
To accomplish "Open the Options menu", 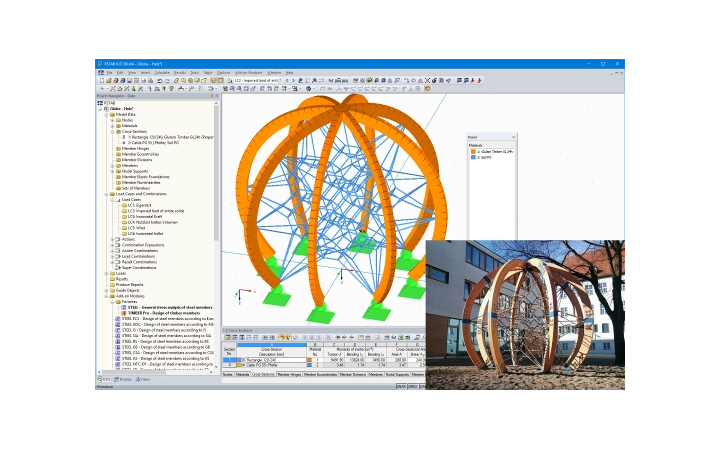I will (223, 73).
